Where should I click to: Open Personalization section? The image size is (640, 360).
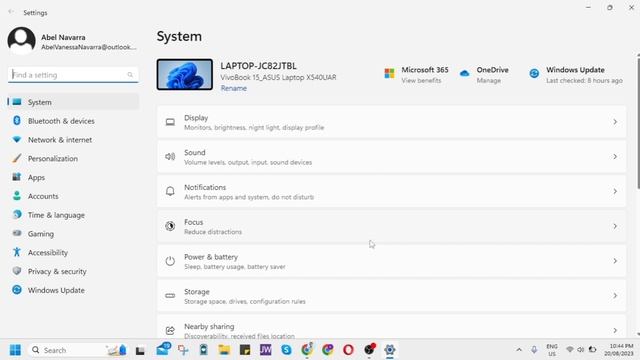pos(73,158)
